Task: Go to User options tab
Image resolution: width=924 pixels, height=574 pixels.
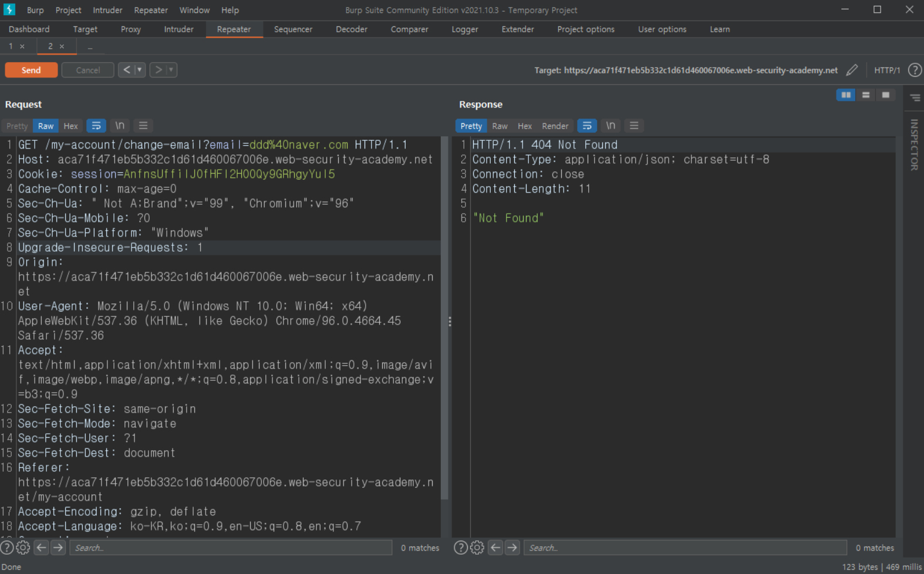Action: [662, 29]
